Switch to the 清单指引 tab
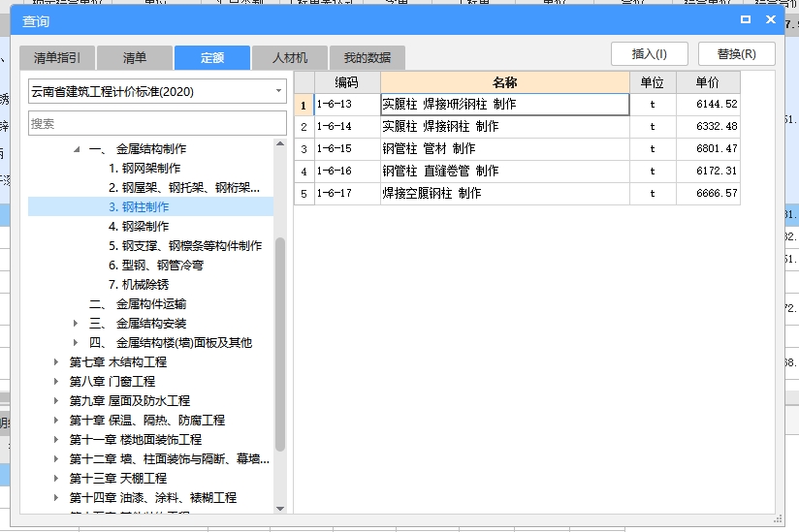The width and height of the screenshot is (799, 532). (x=57, y=57)
